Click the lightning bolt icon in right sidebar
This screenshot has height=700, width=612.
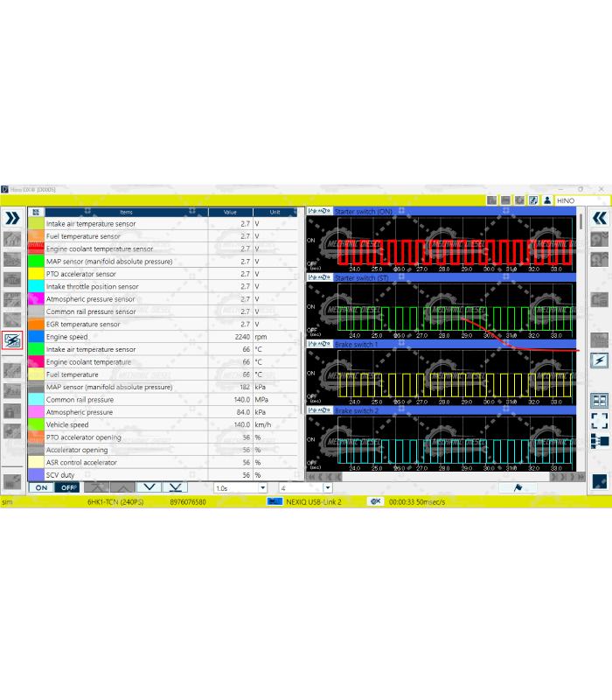tap(600, 360)
